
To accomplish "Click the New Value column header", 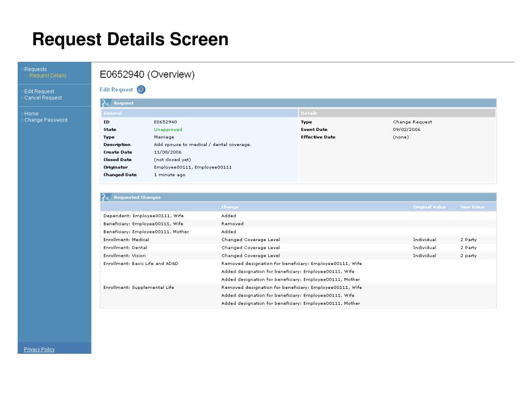I will tap(472, 207).
